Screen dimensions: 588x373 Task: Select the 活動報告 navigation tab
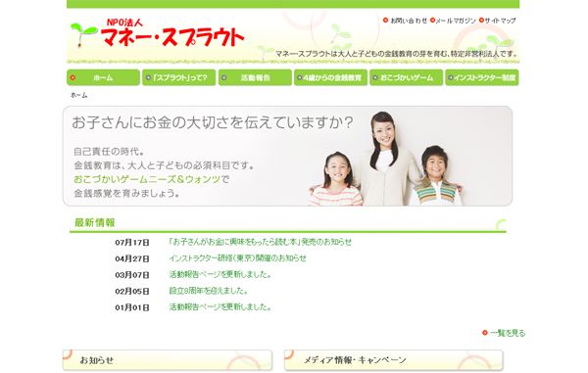click(255, 77)
